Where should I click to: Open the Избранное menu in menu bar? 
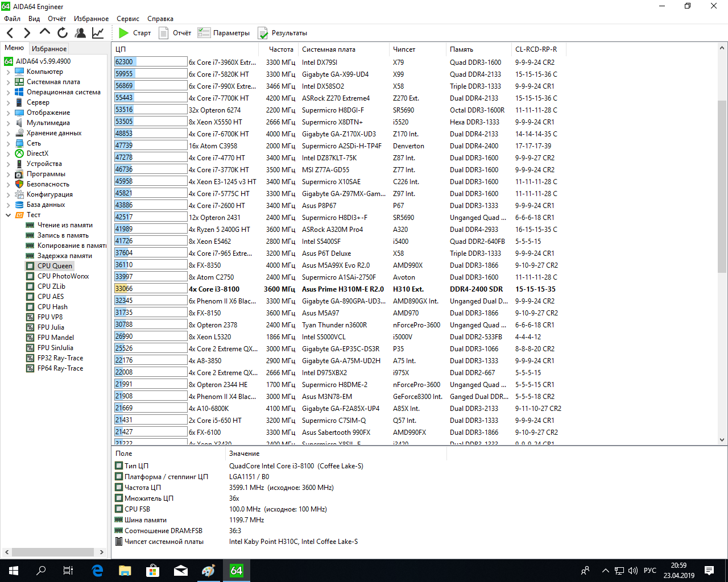click(91, 19)
